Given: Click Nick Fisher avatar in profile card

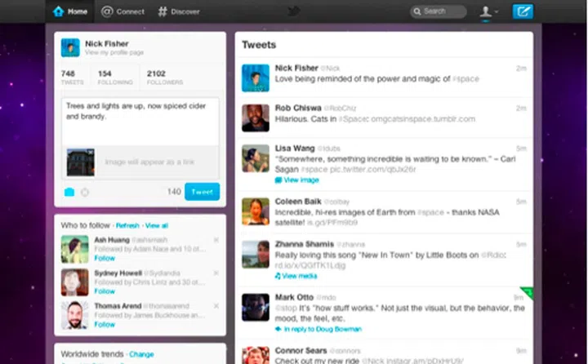Looking at the screenshot, I should click(70, 47).
